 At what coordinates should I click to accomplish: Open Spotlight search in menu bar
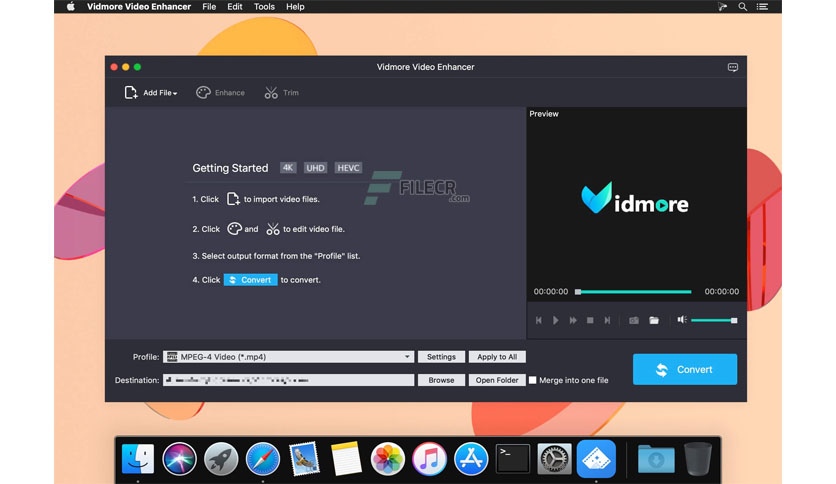742,7
